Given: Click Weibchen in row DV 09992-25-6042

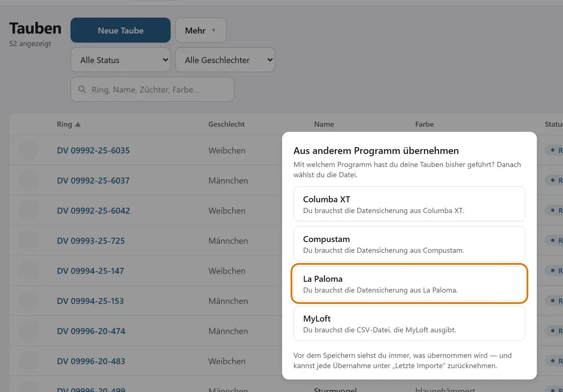Looking at the screenshot, I should pyautogui.click(x=227, y=211).
